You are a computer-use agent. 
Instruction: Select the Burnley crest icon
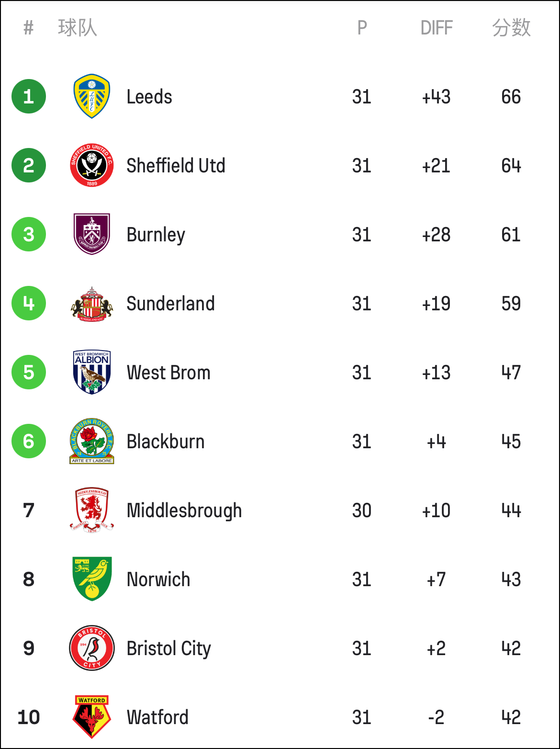pos(92,234)
